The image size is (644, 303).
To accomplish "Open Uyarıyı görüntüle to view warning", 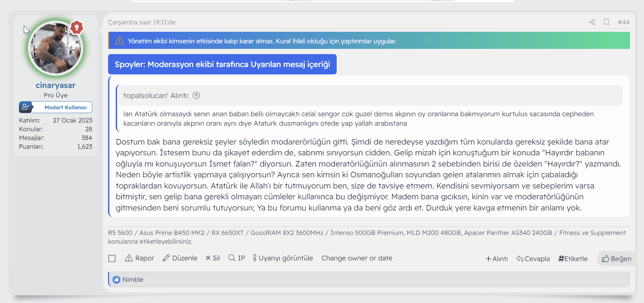I will [x=282, y=258].
